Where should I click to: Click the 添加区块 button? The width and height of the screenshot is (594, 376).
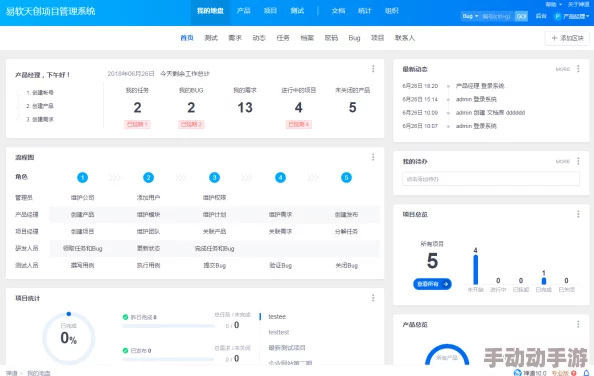567,38
